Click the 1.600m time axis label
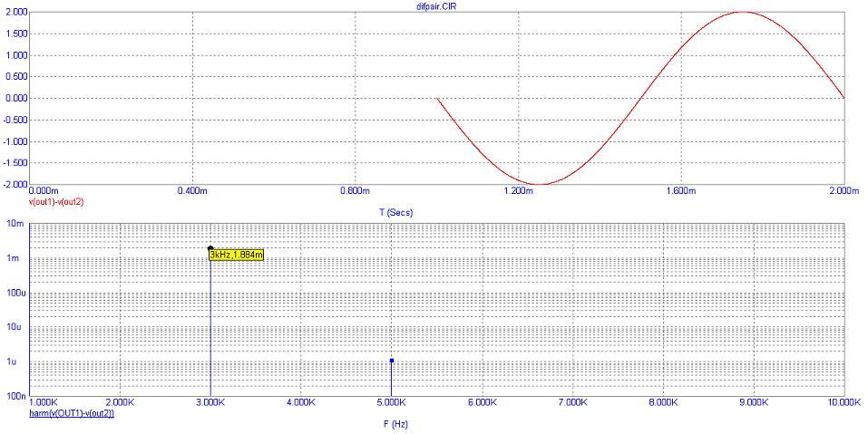 680,191
